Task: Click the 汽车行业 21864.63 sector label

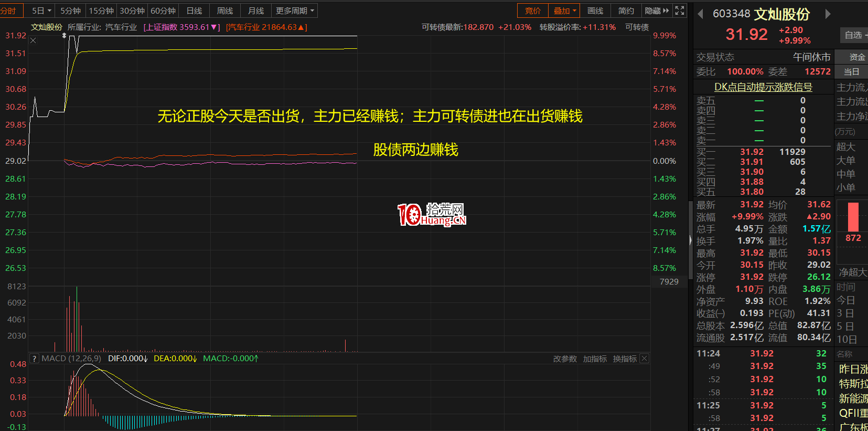Action: [266, 27]
